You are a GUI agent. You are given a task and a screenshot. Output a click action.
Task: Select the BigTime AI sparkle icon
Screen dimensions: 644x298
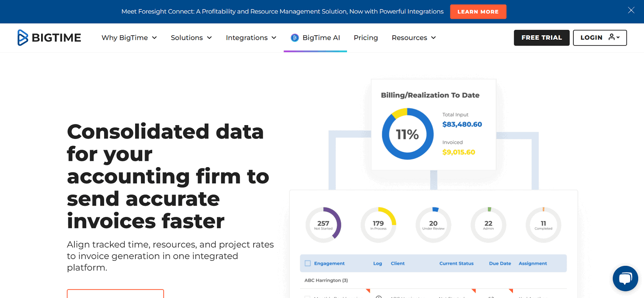click(295, 38)
